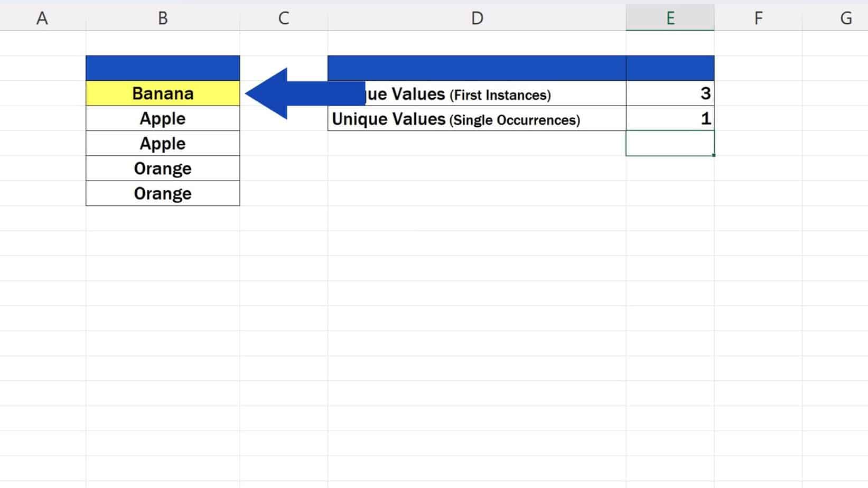Click the column C header

tap(284, 17)
